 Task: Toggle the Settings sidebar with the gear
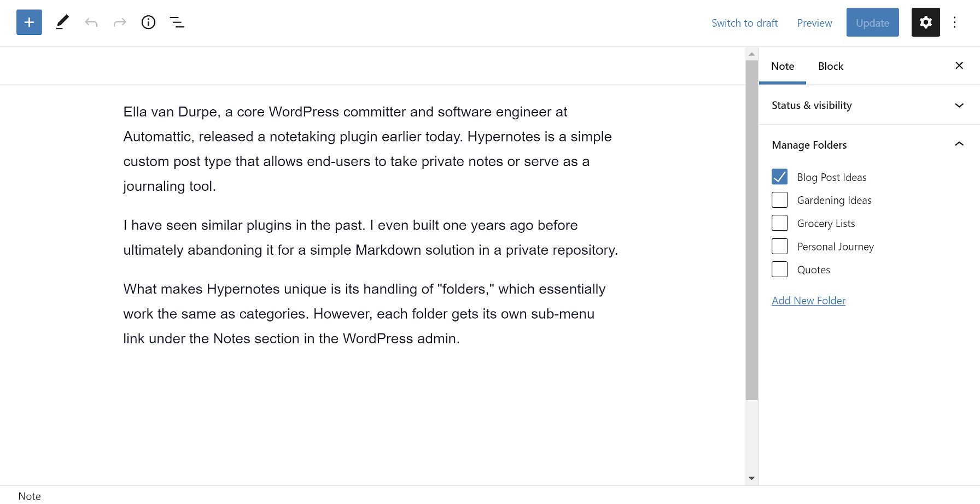click(925, 22)
